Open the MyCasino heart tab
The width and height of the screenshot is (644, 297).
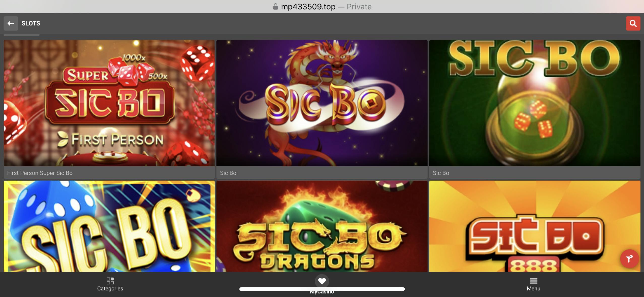pos(322,284)
